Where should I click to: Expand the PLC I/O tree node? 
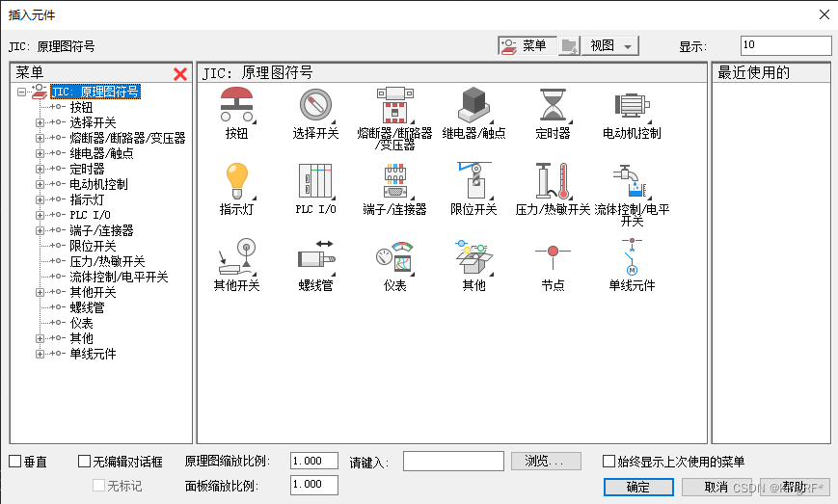click(40, 216)
